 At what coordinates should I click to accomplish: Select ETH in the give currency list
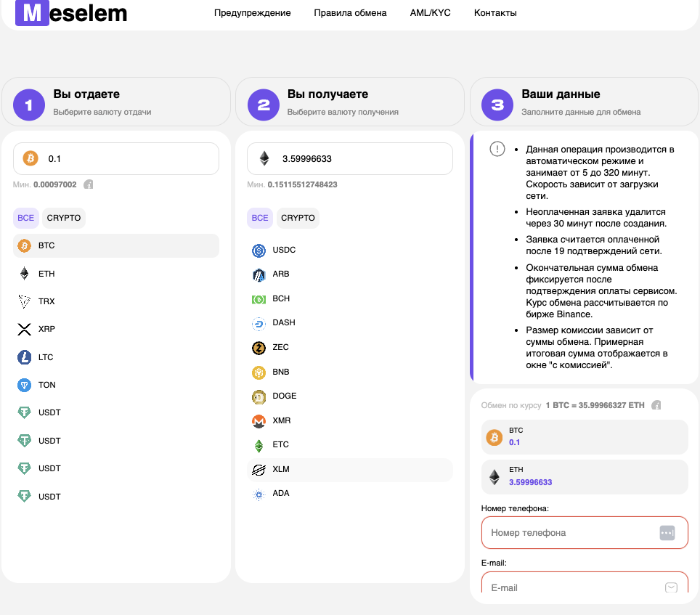point(116,274)
